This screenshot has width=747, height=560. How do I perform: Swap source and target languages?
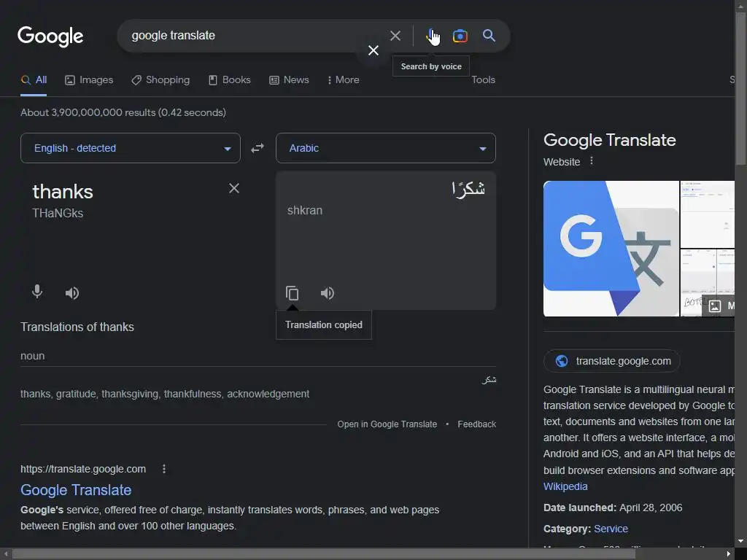tap(258, 148)
